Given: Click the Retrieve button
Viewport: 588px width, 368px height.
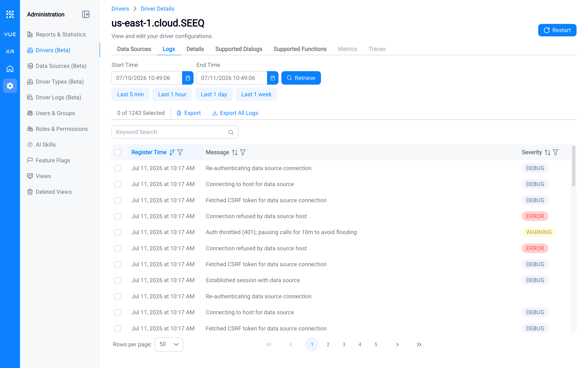Looking at the screenshot, I should click(x=301, y=78).
